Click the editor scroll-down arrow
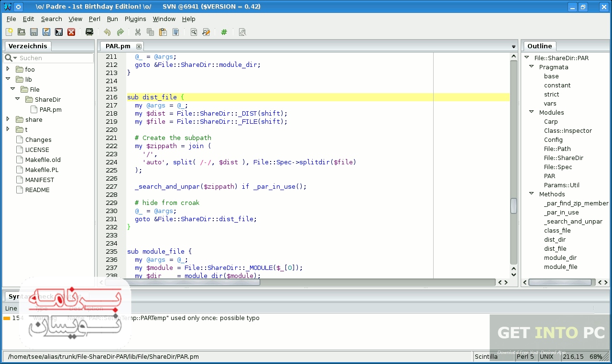This screenshot has height=364, width=612. tap(514, 274)
